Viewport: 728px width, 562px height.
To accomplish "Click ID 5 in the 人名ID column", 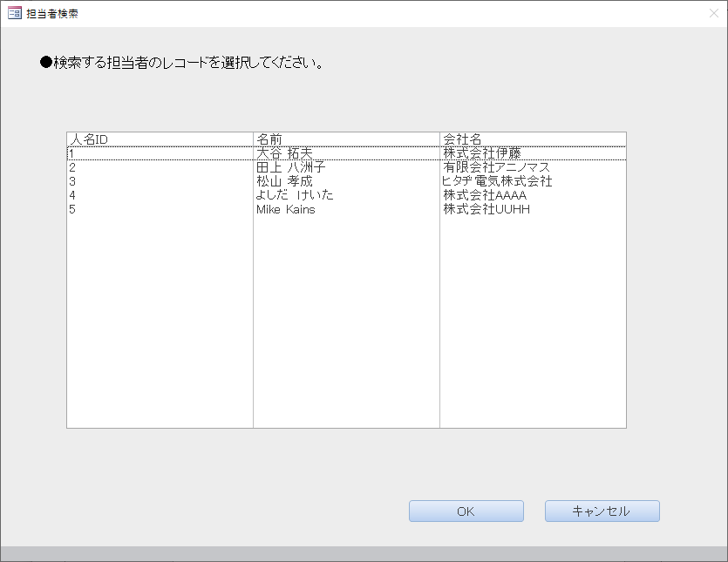I will [73, 209].
